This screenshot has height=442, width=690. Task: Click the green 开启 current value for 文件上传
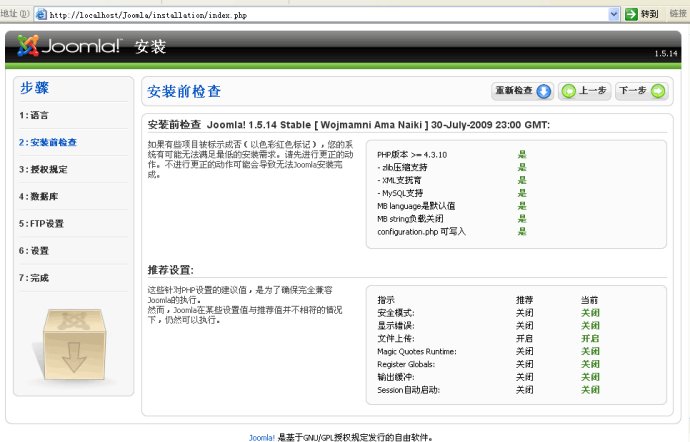pos(590,339)
